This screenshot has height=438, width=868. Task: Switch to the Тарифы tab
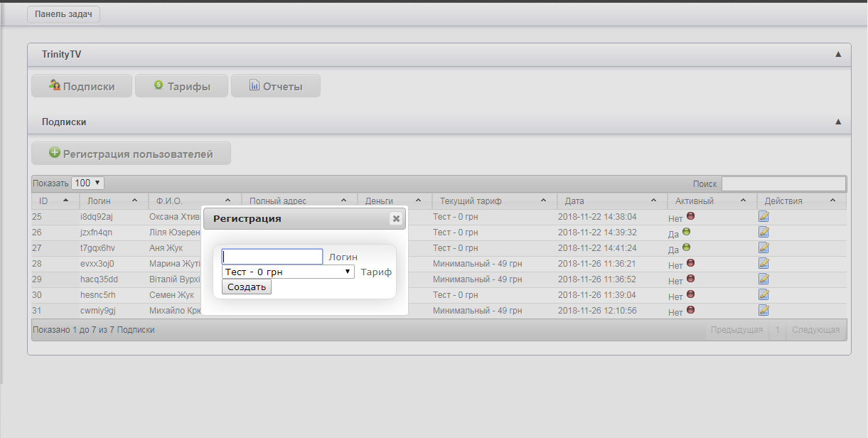[182, 86]
